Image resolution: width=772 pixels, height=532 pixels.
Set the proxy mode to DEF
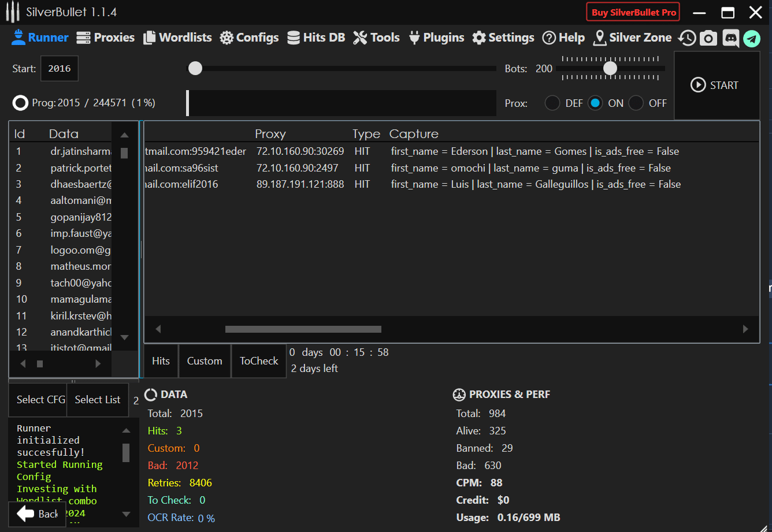552,103
